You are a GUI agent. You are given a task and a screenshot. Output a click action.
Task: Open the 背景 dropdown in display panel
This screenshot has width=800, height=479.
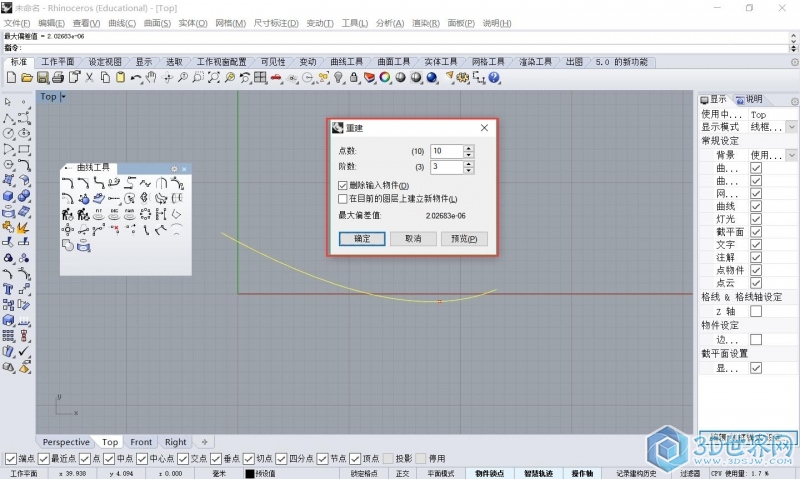(x=792, y=155)
